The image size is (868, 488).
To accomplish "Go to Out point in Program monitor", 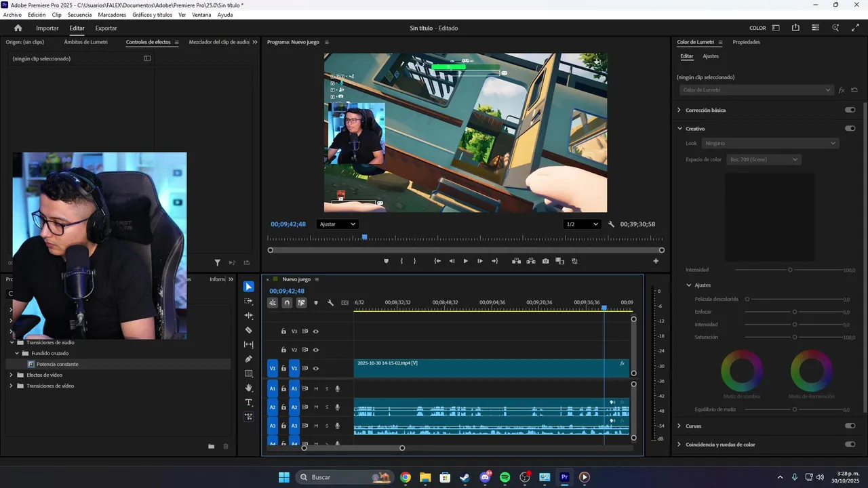I will [x=495, y=261].
